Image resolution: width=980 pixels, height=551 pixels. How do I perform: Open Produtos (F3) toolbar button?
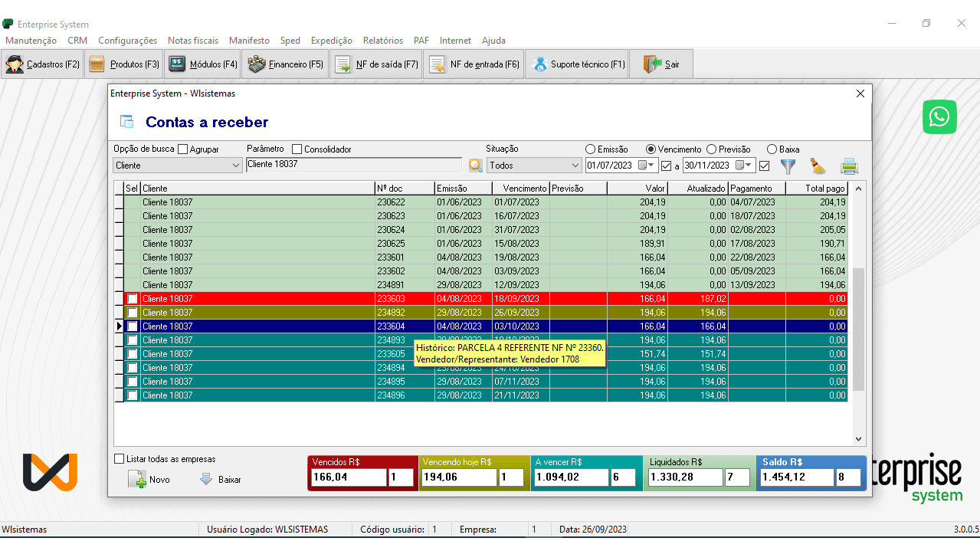click(x=124, y=64)
